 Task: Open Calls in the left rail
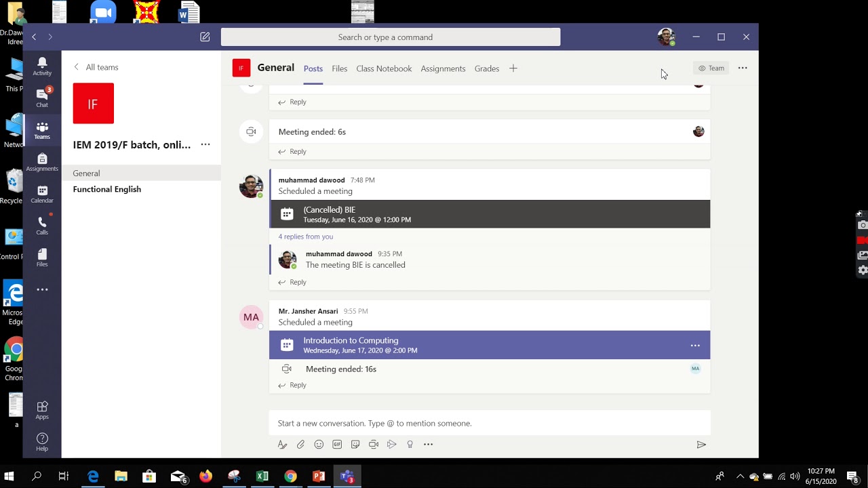[x=42, y=226]
